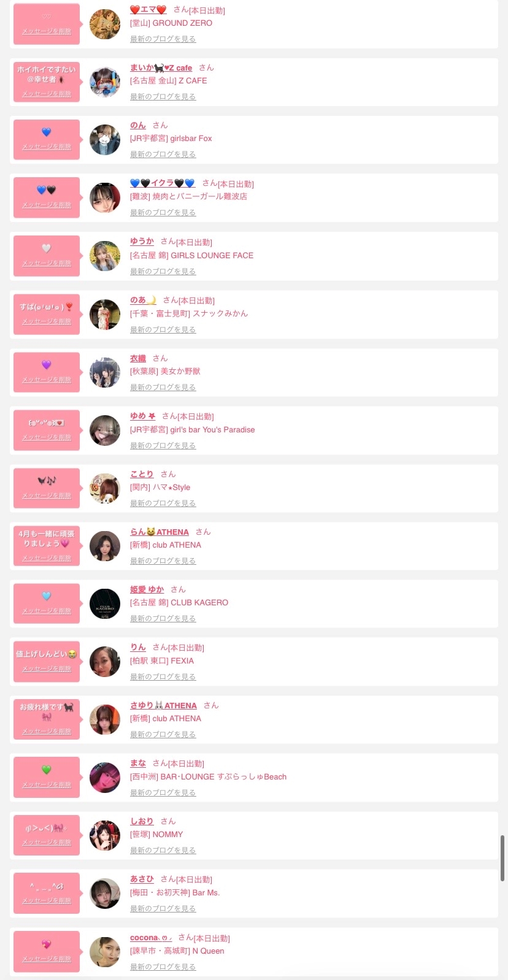Click the らん ATHENA name link
Image resolution: width=508 pixels, height=980 pixels.
[159, 532]
